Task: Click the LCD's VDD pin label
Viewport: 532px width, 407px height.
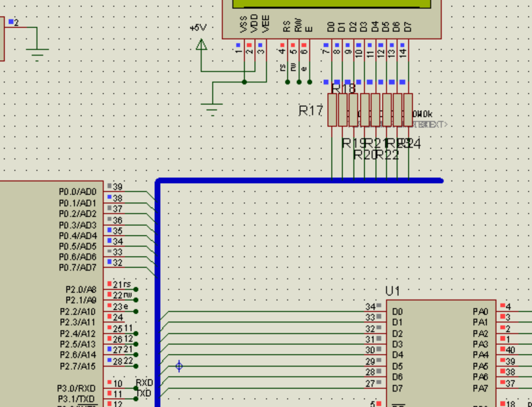Action: coord(254,24)
